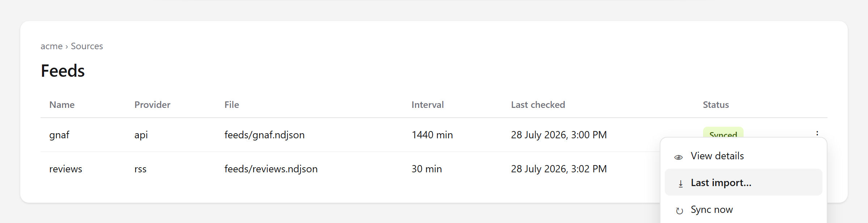
Task: Click the Status column header
Action: (x=716, y=105)
